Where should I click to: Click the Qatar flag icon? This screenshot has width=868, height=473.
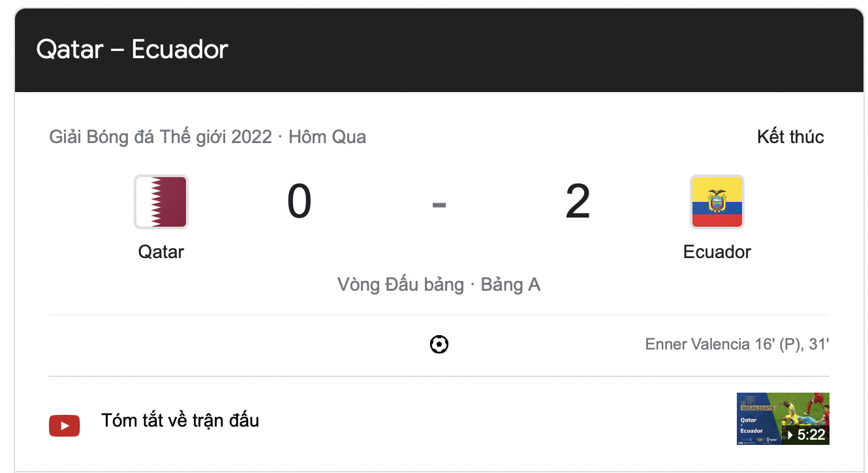pos(161,202)
